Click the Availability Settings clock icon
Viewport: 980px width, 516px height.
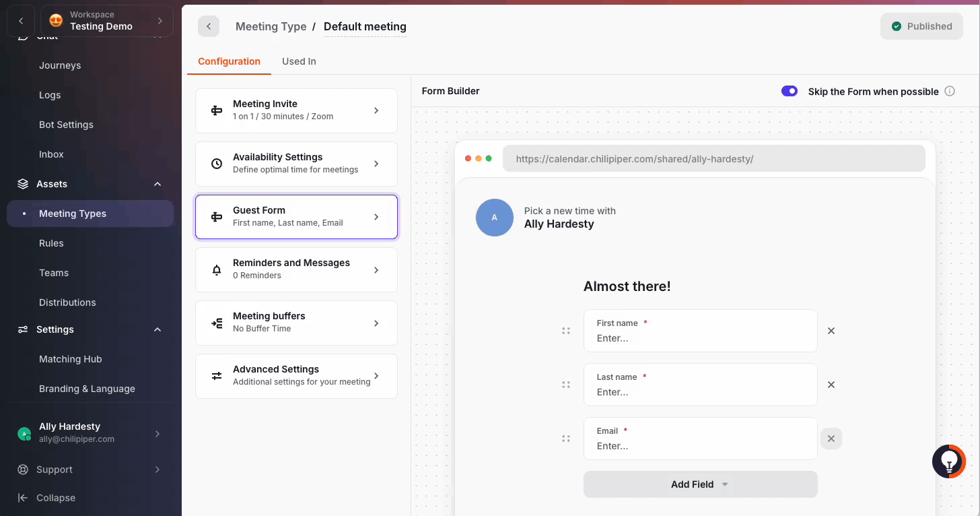pos(217,164)
